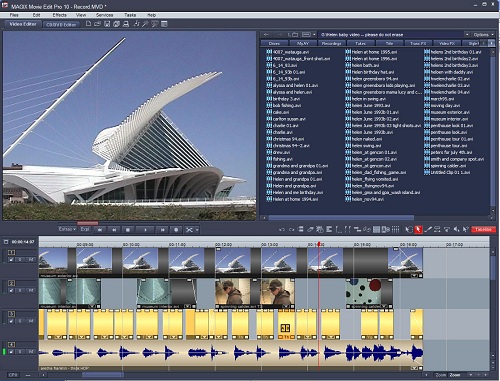The height and width of the screenshot is (381, 500).
Task: Mute track 1 with its M button
Action: (31, 259)
